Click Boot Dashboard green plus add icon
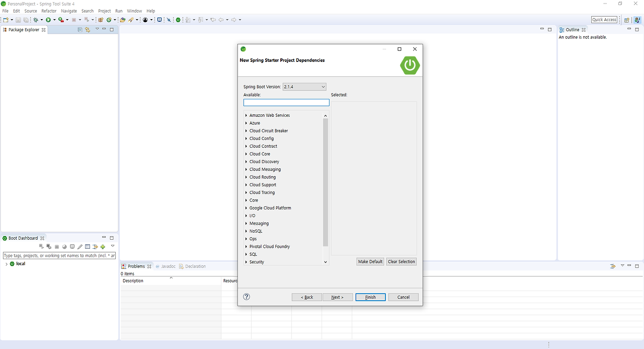644x349 pixels. [x=103, y=247]
